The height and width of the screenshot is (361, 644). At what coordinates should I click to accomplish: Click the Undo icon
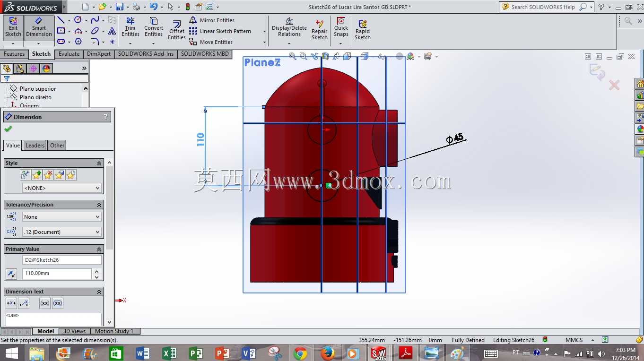[x=153, y=7]
